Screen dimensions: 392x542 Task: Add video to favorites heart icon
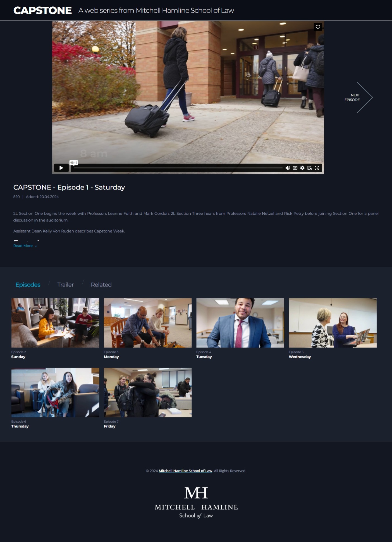(x=318, y=27)
